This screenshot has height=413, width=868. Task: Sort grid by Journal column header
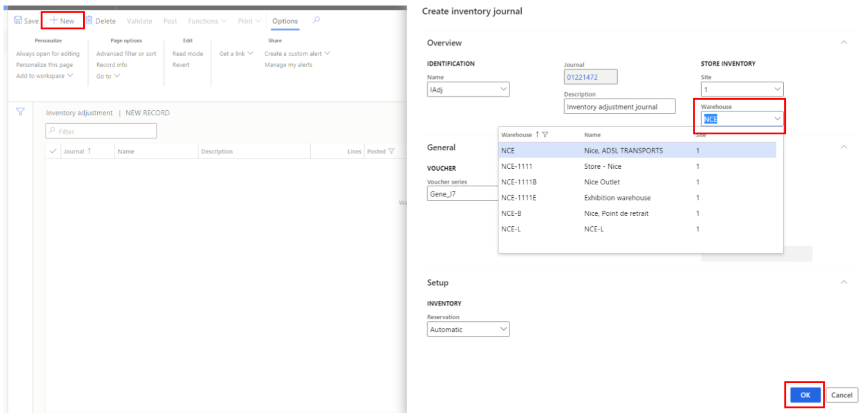pyautogui.click(x=74, y=151)
